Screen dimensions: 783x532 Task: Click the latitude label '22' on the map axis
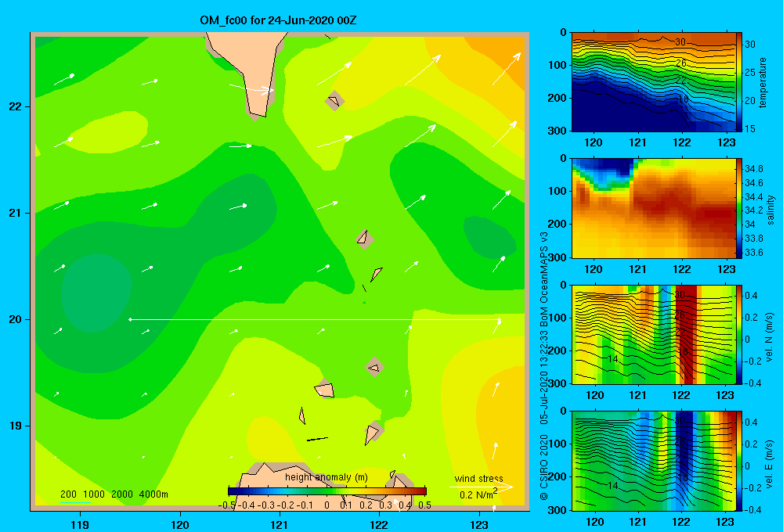(15, 106)
